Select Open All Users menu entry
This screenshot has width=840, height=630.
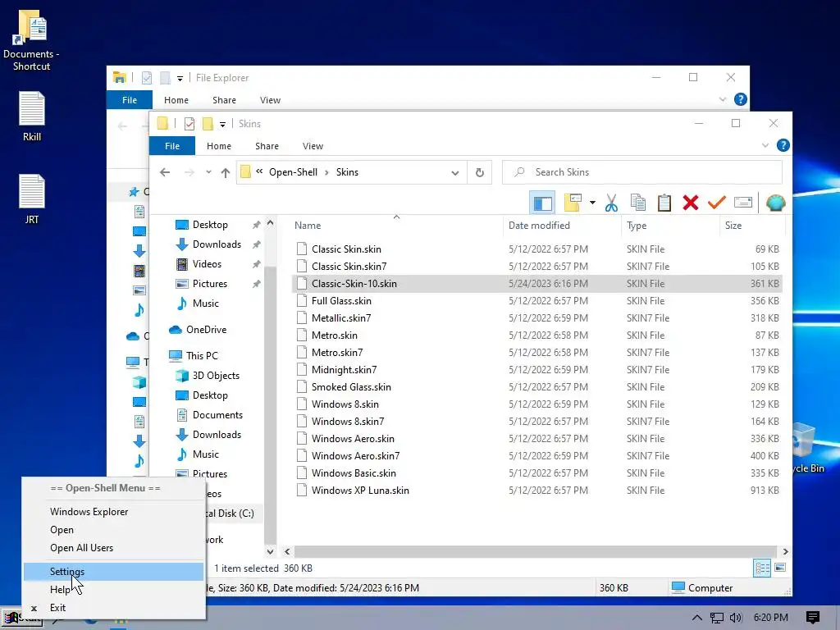coord(113,548)
